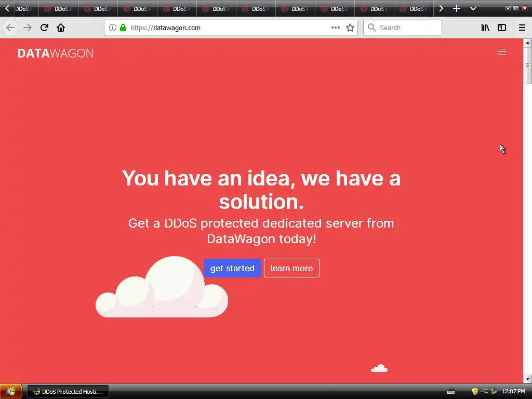Screen dimensions: 532x399
Task: Click the "You have an idea" headline
Action: tap(261, 190)
